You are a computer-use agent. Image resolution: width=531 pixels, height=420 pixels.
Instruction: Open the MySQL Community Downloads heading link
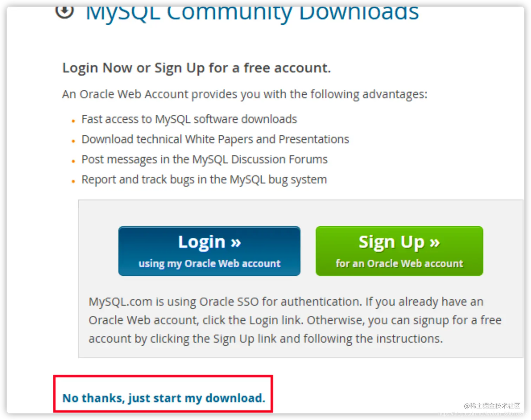coord(252,13)
